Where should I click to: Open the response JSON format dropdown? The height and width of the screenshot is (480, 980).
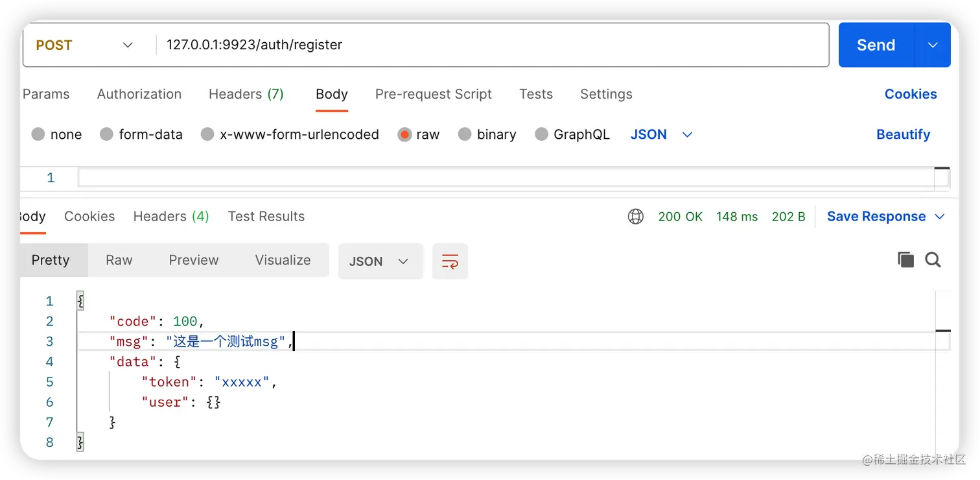[380, 261]
